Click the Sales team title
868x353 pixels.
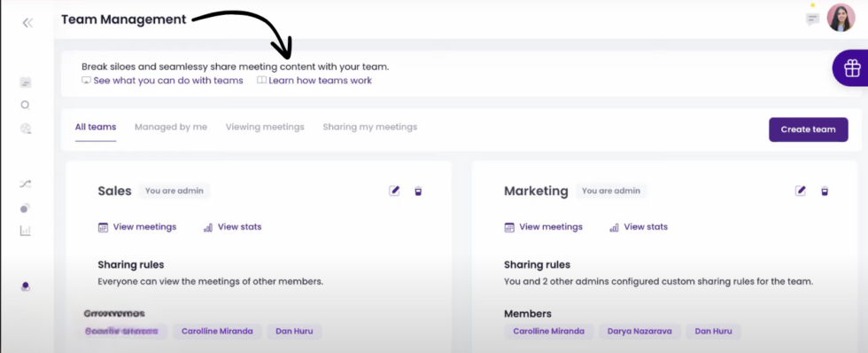tap(114, 192)
